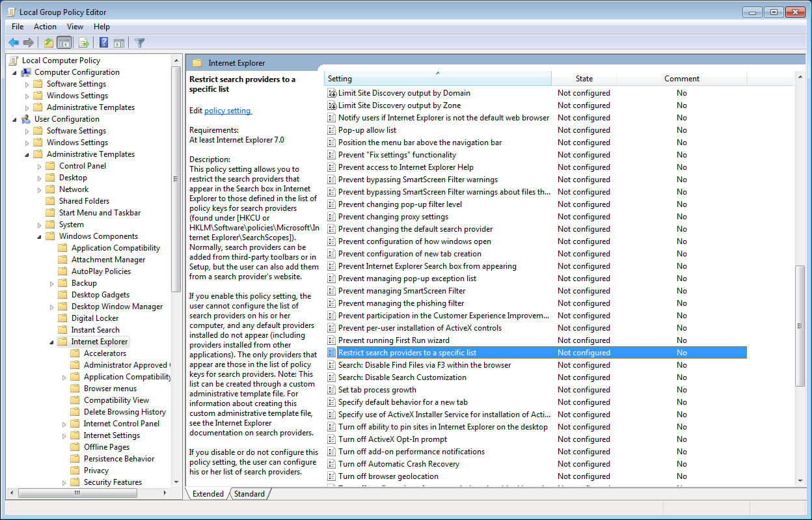Select the 'Compatibility View' tree folder
812x520 pixels.
pyautogui.click(x=116, y=400)
